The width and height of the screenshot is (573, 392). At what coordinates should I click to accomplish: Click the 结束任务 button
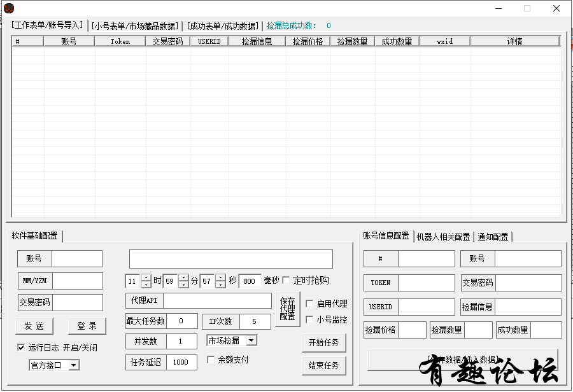324,365
